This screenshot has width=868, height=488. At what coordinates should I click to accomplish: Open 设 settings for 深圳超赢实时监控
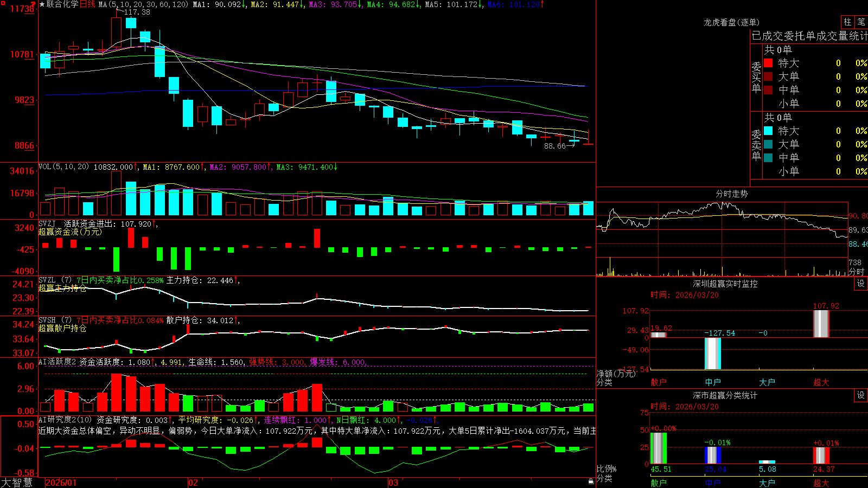pyautogui.click(x=860, y=284)
